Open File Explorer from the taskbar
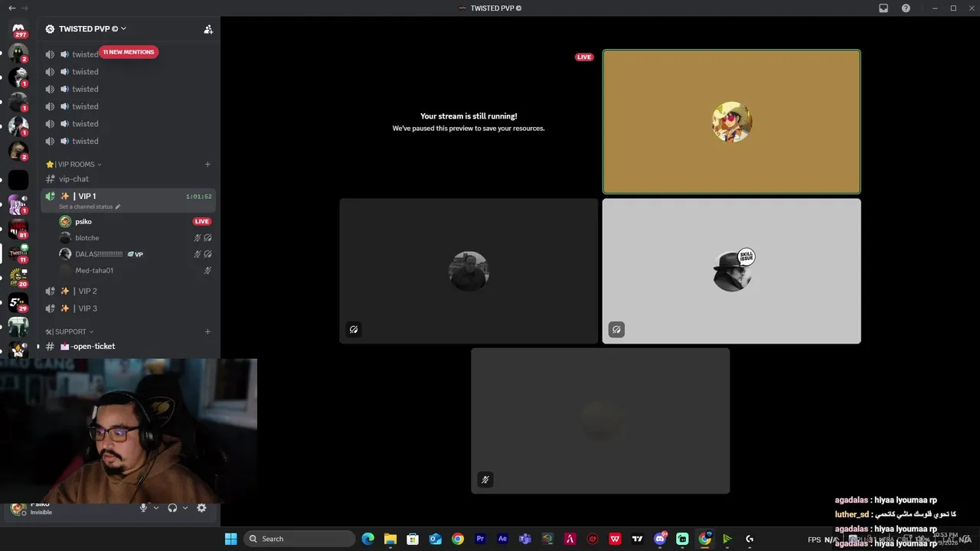980x551 pixels. coord(390,539)
